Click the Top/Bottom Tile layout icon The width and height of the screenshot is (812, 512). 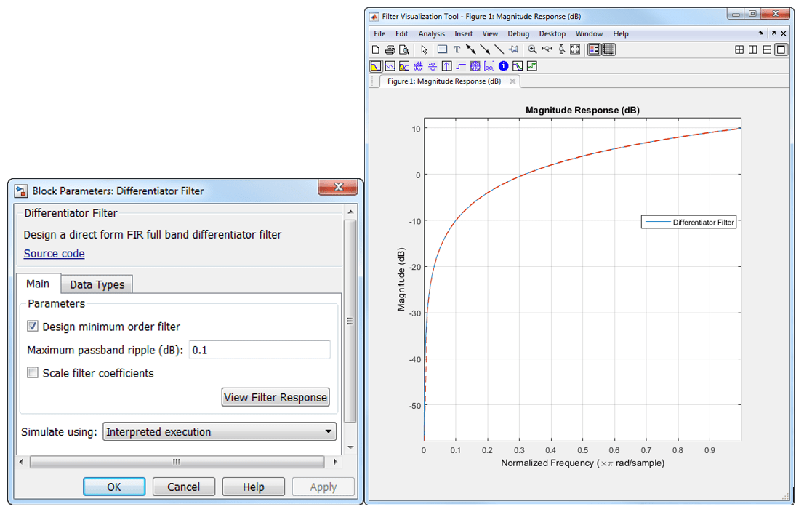click(767, 49)
